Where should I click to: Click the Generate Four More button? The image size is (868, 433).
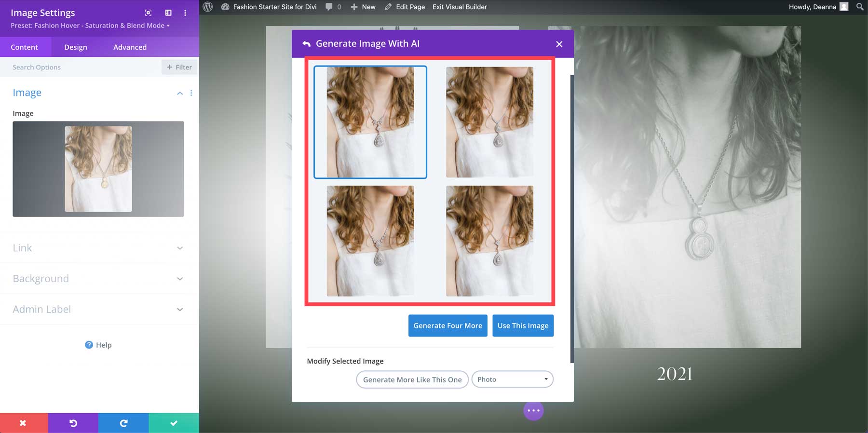448,325
